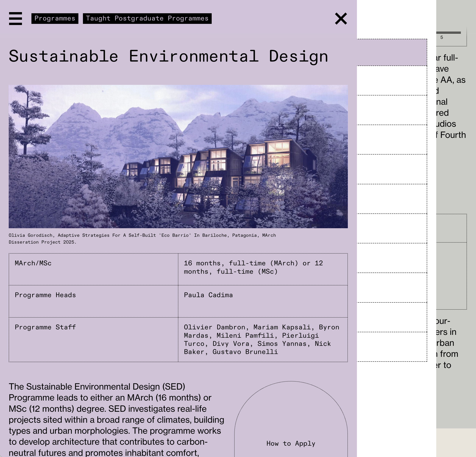Click the 16 months full-time duration cell
The image size is (476, 457).
pyautogui.click(x=263, y=269)
